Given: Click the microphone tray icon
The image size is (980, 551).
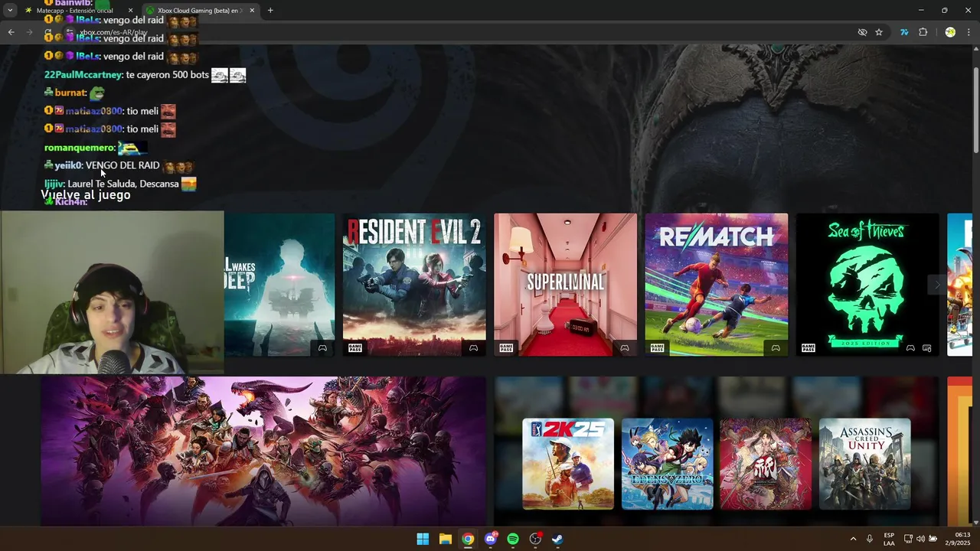Looking at the screenshot, I should (x=870, y=539).
